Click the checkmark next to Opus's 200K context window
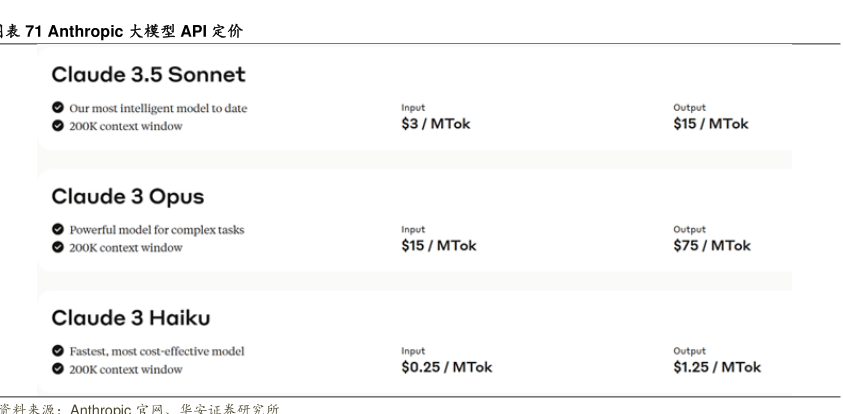Image resolution: width=843 pixels, height=414 pixels. 58,247
